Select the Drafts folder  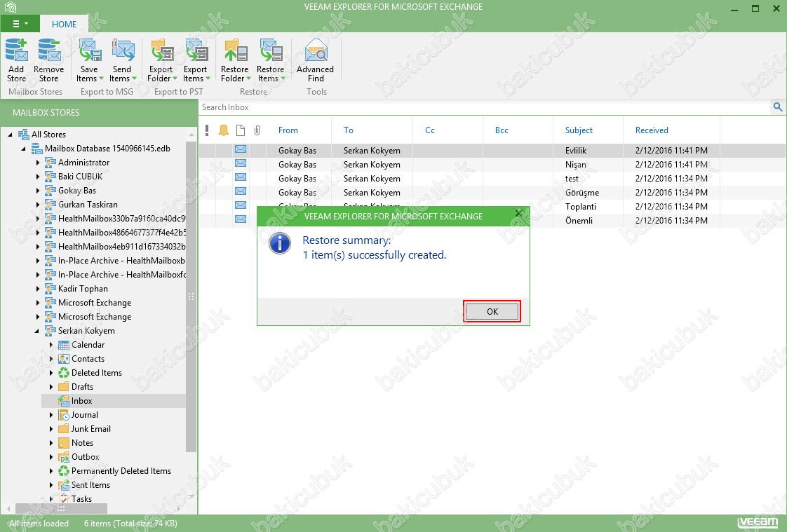[82, 387]
